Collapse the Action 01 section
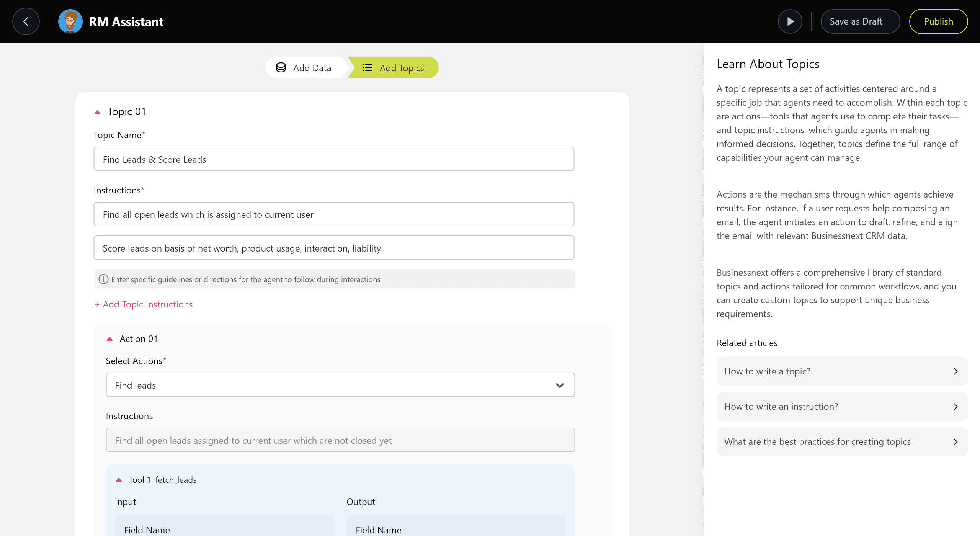The height and width of the screenshot is (536, 980). 109,339
